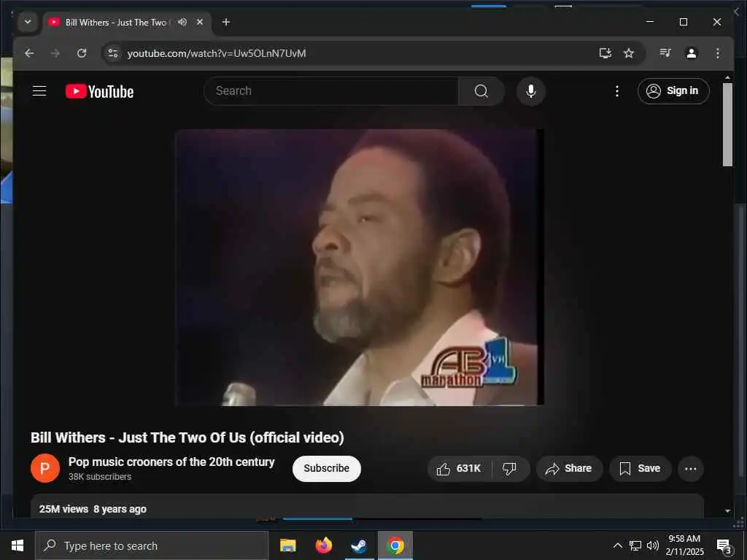Image resolution: width=747 pixels, height=560 pixels.
Task: Open the Windows Start menu
Action: (18, 545)
